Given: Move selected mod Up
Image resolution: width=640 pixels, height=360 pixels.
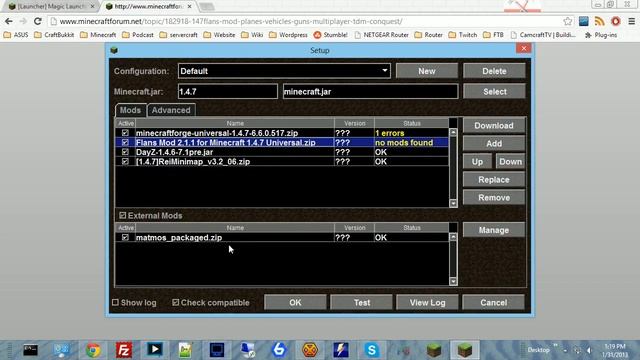Looking at the screenshot, I should (x=477, y=162).
